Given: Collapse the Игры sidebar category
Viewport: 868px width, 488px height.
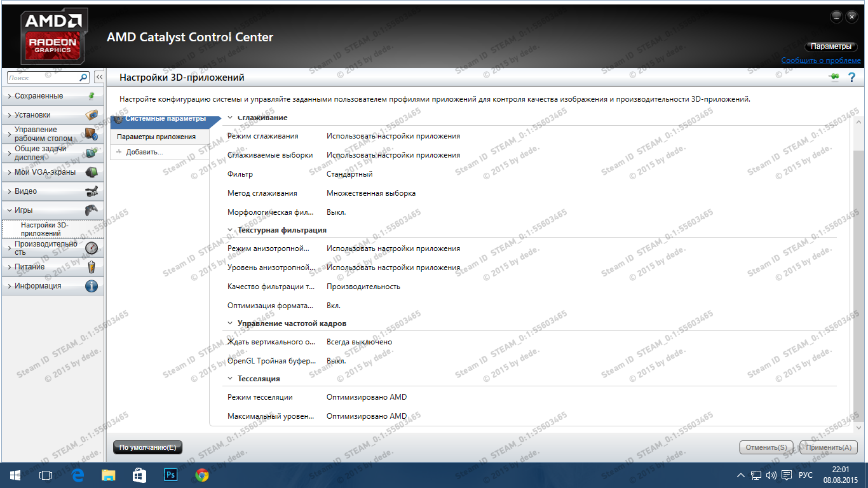Looking at the screenshot, I should point(52,210).
